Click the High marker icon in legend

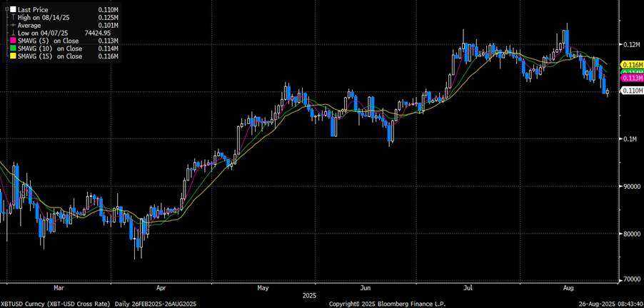click(14, 17)
